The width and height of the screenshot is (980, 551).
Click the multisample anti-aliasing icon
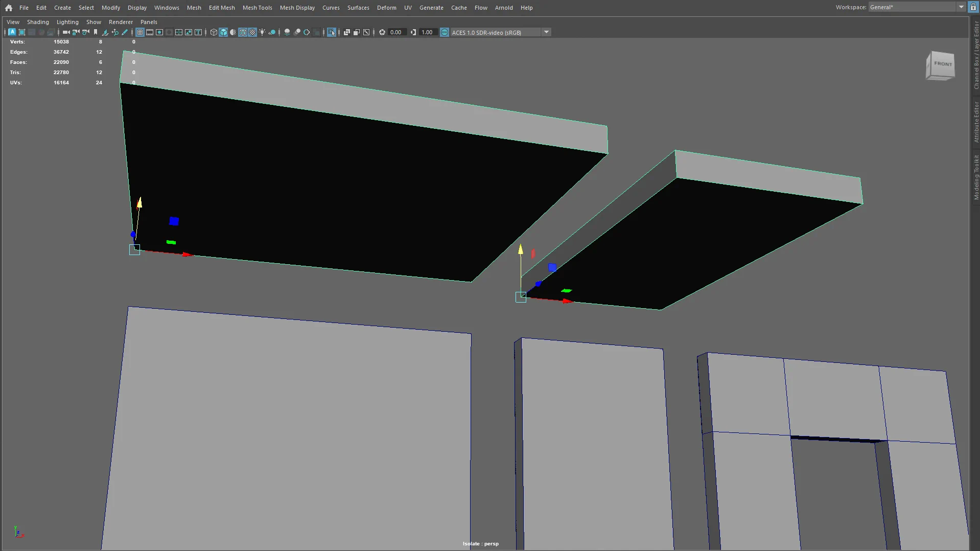(307, 32)
